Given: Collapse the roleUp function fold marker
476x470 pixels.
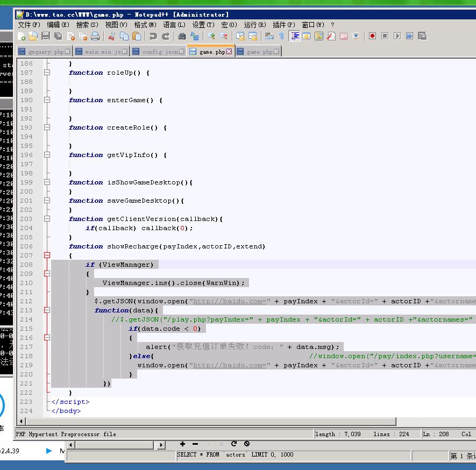Looking at the screenshot, I should [47, 73].
